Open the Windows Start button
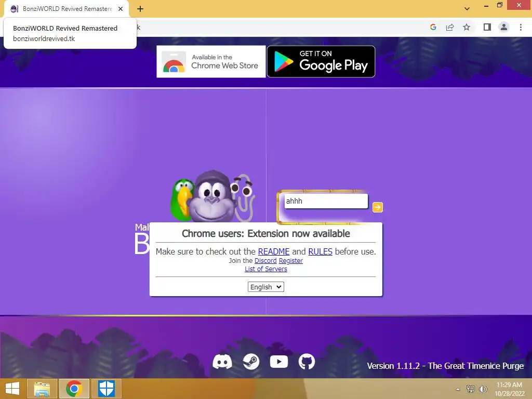532x399 pixels. 12,389
